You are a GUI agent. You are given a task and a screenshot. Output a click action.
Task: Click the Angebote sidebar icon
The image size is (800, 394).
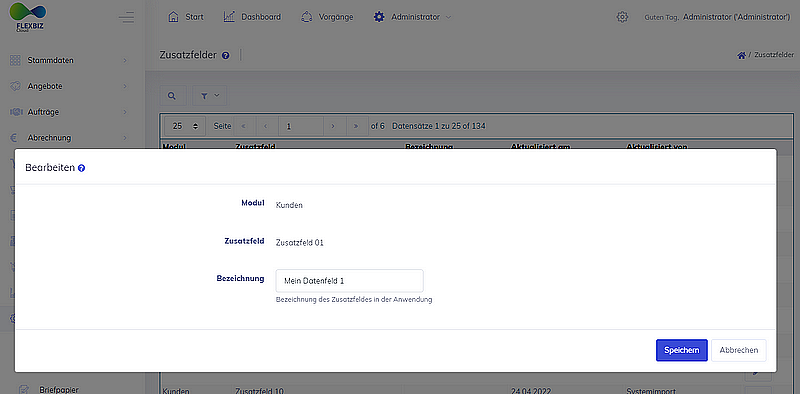click(15, 86)
